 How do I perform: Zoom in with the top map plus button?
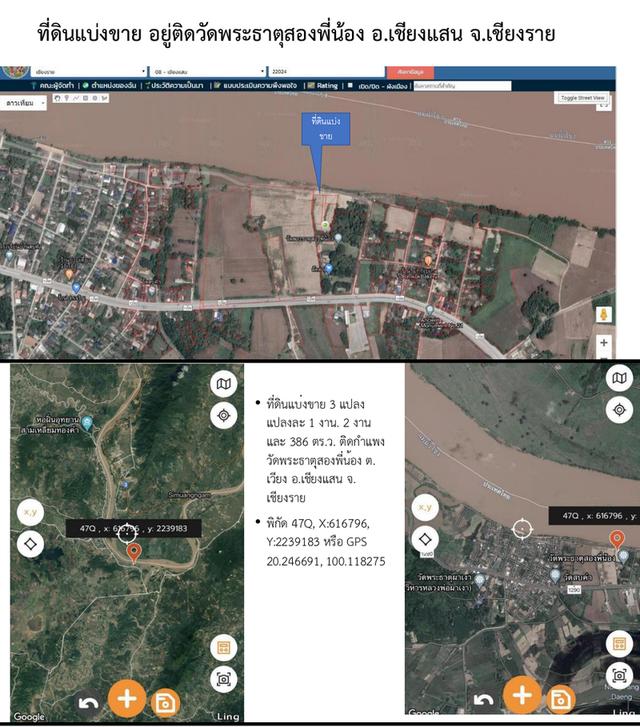click(x=603, y=343)
